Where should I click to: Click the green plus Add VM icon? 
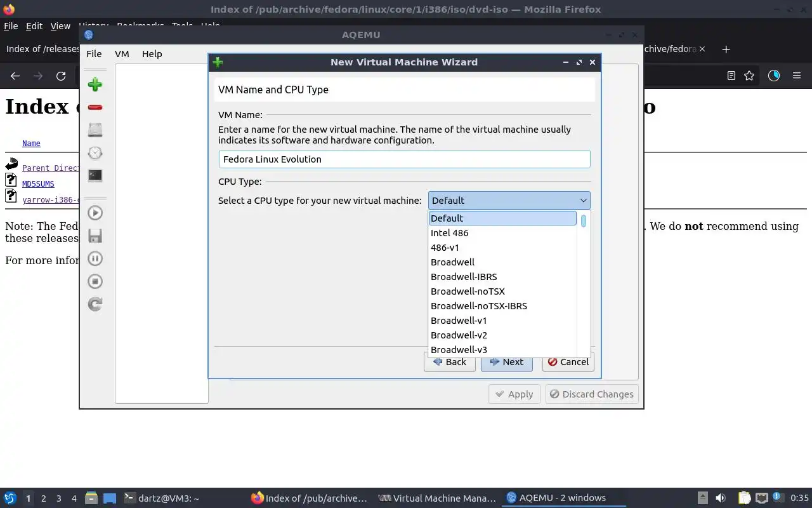click(95, 84)
